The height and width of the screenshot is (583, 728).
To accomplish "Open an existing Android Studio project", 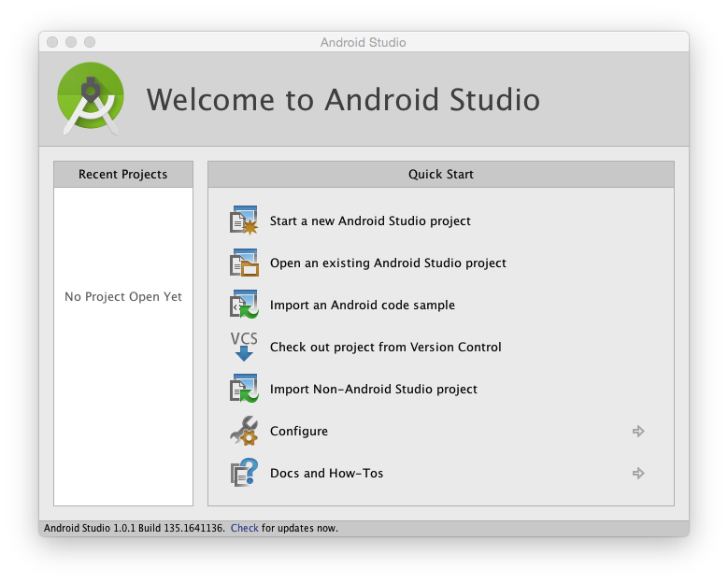I will point(388,263).
